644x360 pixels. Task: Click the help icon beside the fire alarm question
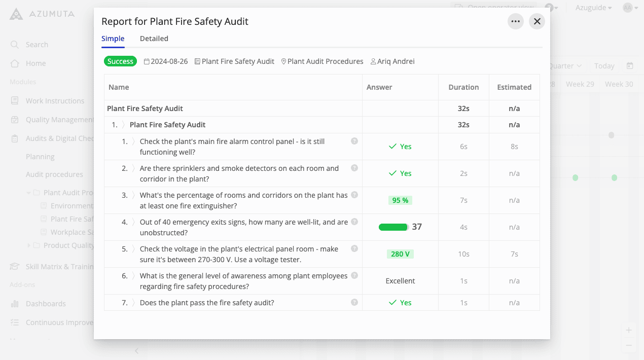click(x=354, y=140)
